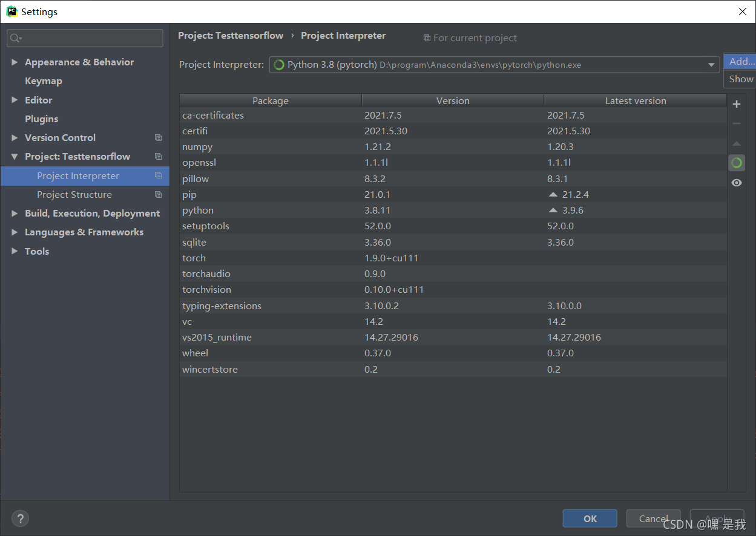Click the upgrade arrow next to pip 21.2.4
The image size is (756, 536).
coord(553,195)
